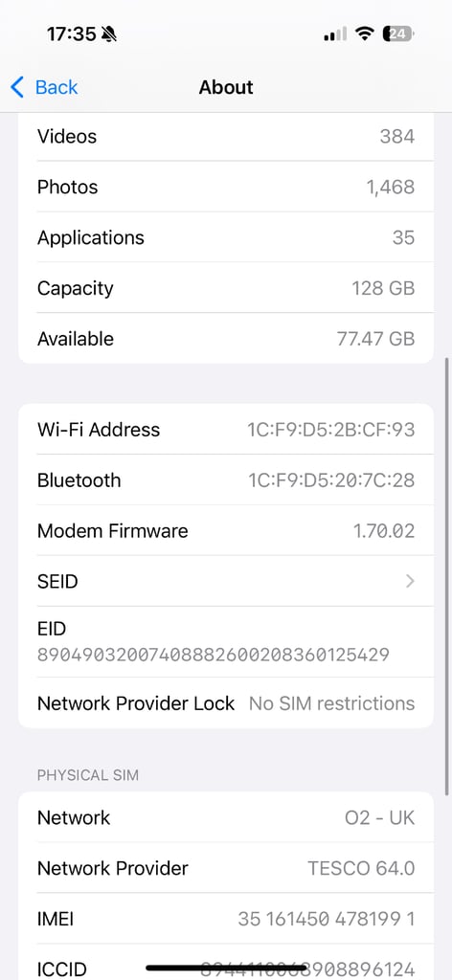Tap the Available storage row
452x980 pixels.
pyautogui.click(x=226, y=339)
